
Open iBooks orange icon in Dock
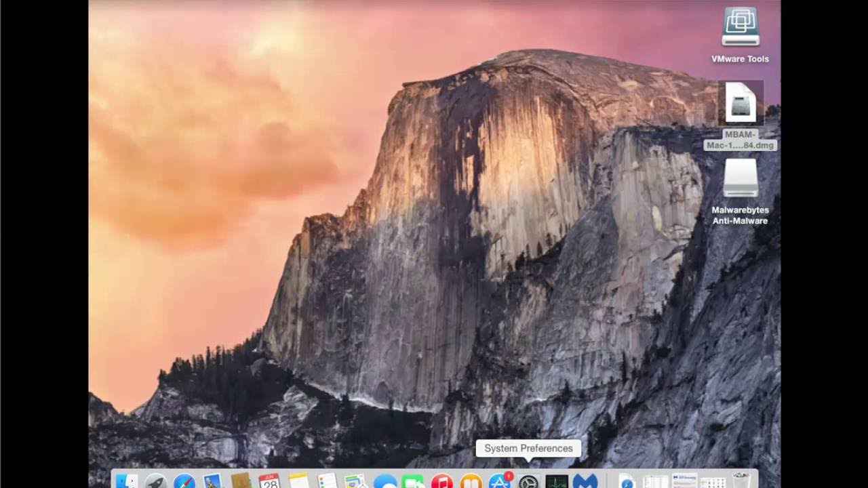click(x=471, y=481)
